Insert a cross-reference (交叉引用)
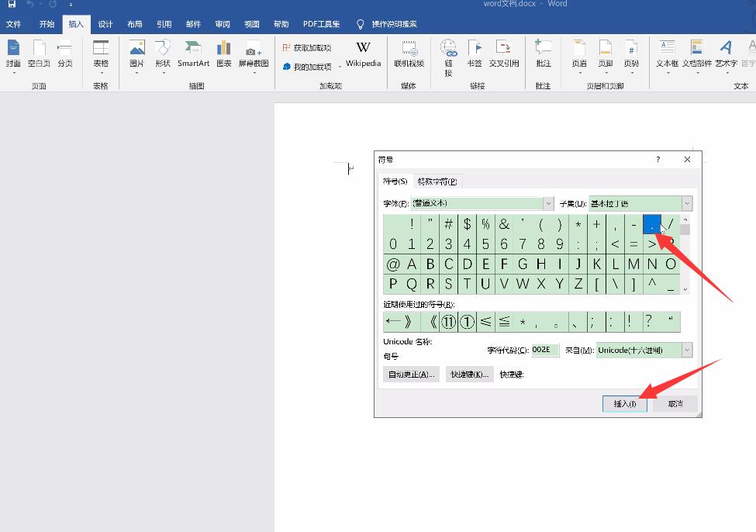 (504, 54)
